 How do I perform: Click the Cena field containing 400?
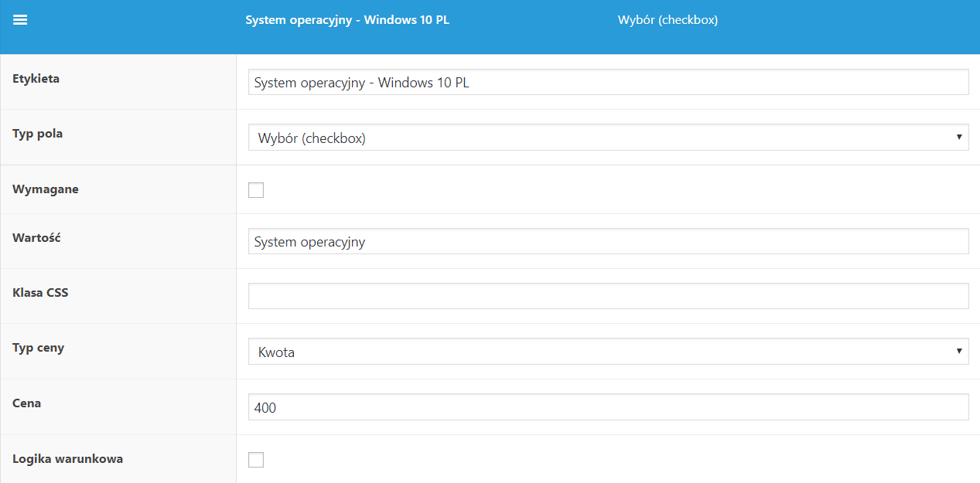pos(608,407)
